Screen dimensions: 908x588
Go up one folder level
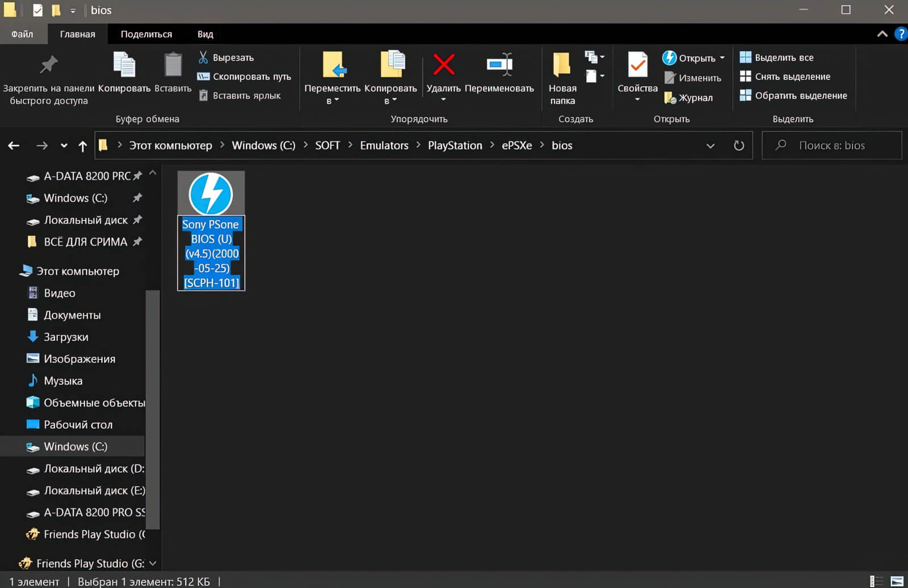pos(83,146)
